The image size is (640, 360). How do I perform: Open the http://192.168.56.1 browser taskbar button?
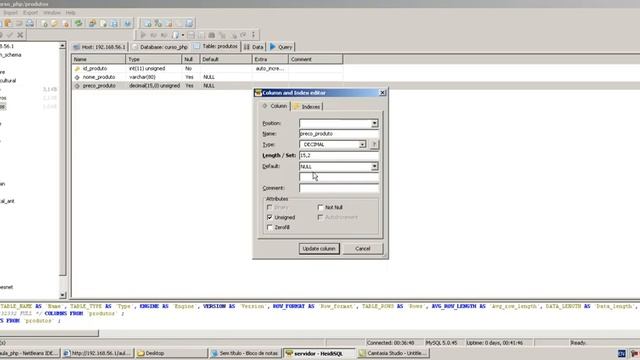pos(98,353)
